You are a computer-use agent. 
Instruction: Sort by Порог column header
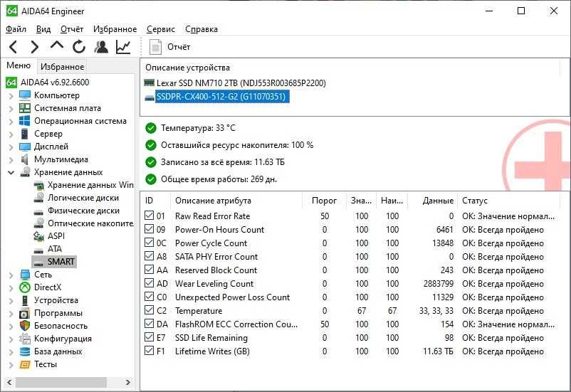coord(324,201)
